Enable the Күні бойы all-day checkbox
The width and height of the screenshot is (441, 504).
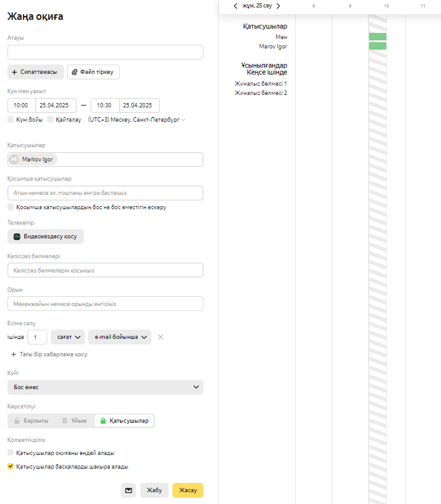pyautogui.click(x=11, y=119)
